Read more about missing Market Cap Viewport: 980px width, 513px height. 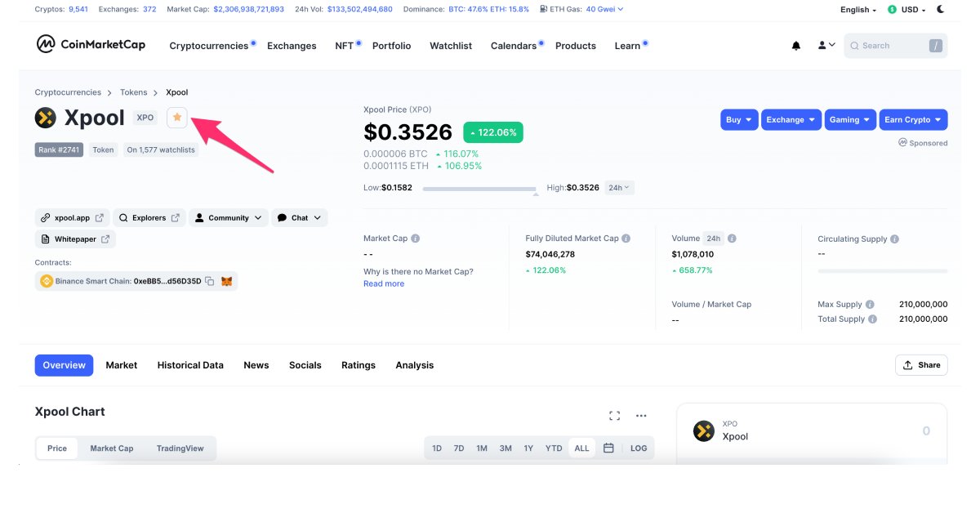(x=384, y=283)
